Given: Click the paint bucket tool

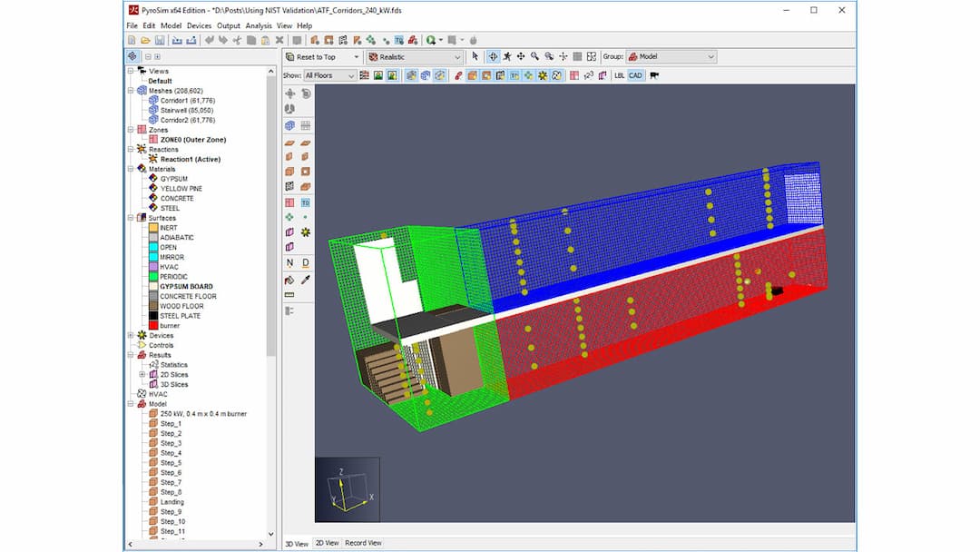Looking at the screenshot, I should coord(289,280).
